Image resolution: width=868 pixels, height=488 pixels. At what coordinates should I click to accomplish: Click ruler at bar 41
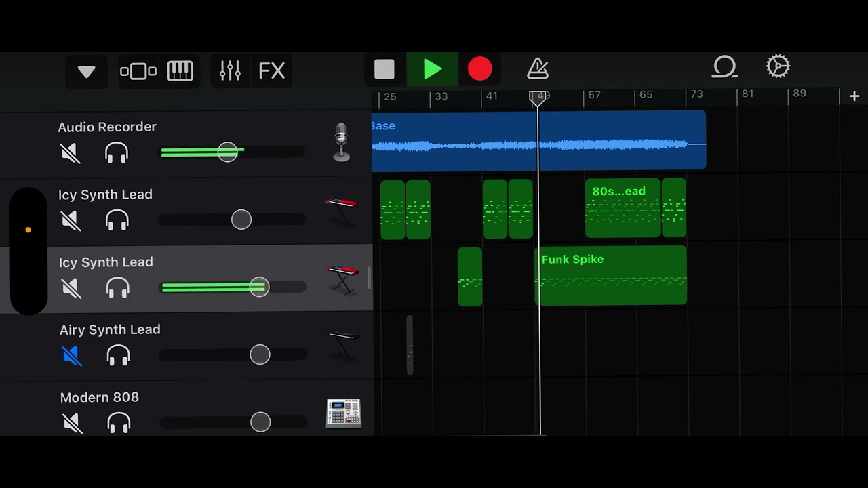[492, 96]
